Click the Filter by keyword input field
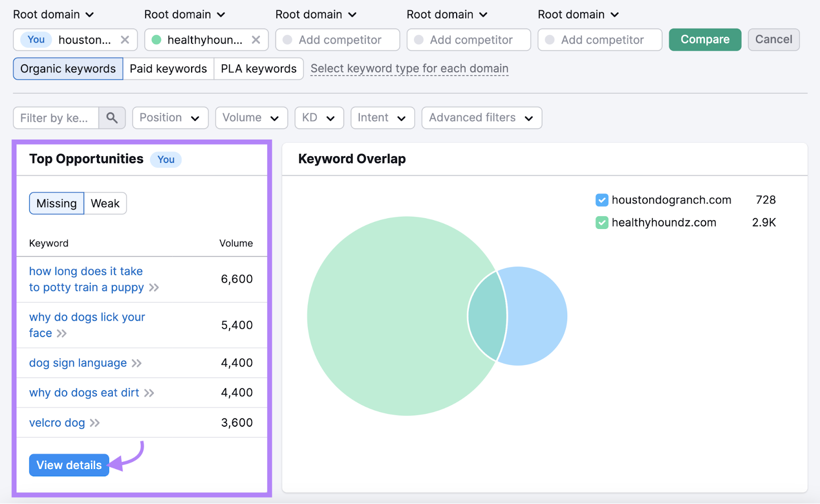Viewport: 820px width, 504px height. point(55,118)
